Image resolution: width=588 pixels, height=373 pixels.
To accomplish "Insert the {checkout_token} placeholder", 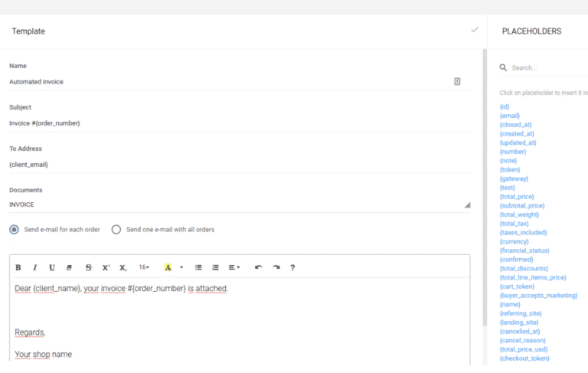I will point(524,358).
